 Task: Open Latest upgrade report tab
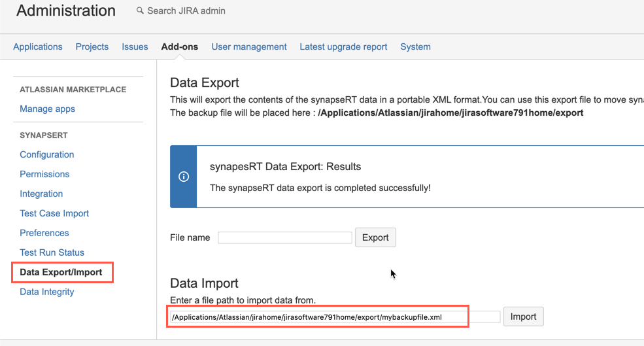(343, 46)
